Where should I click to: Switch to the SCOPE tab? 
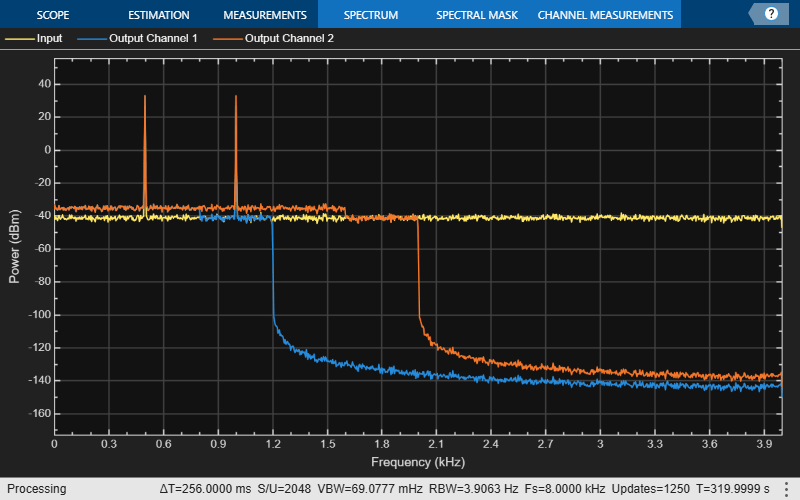point(53,15)
